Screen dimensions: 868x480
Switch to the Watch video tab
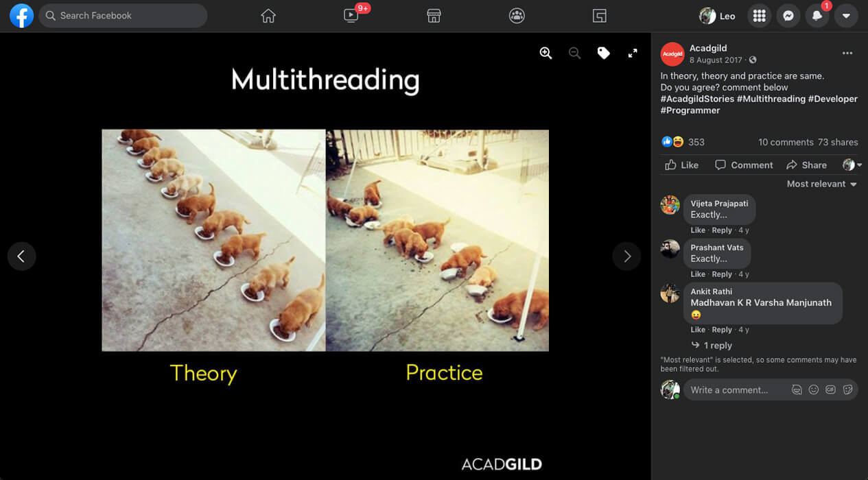[351, 16]
